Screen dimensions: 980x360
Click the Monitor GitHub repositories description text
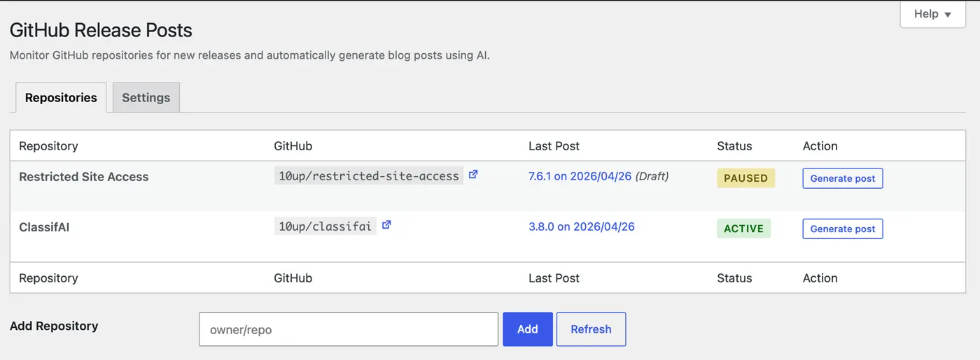250,55
